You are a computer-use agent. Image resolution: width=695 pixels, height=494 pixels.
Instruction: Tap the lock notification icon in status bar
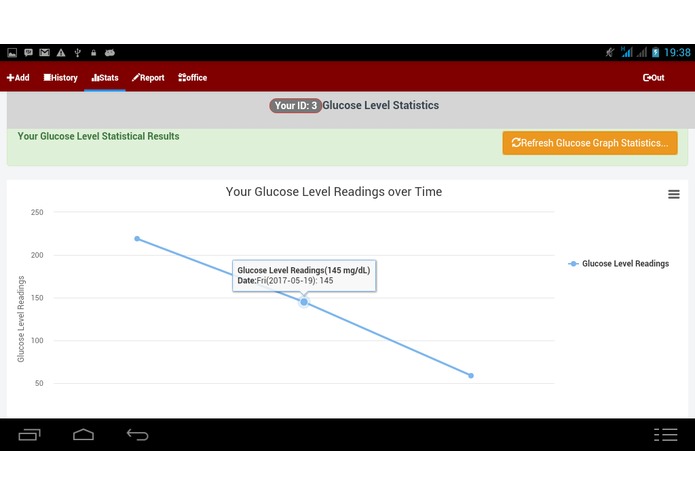click(94, 53)
